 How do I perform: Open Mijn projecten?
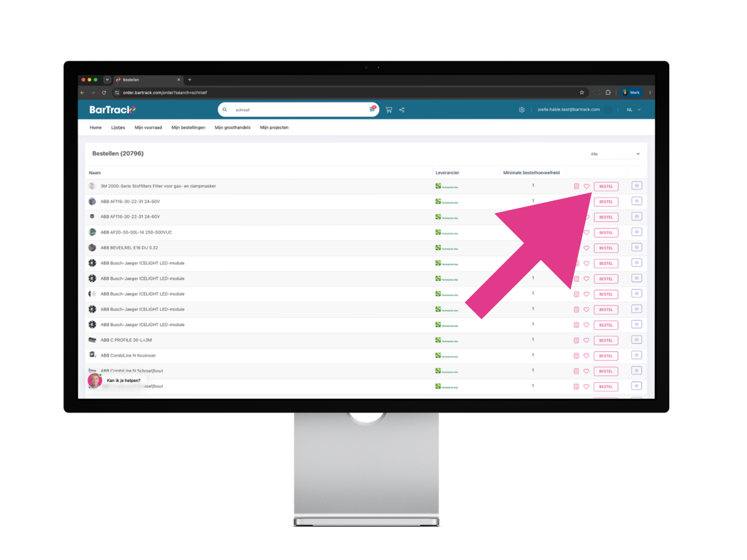275,128
